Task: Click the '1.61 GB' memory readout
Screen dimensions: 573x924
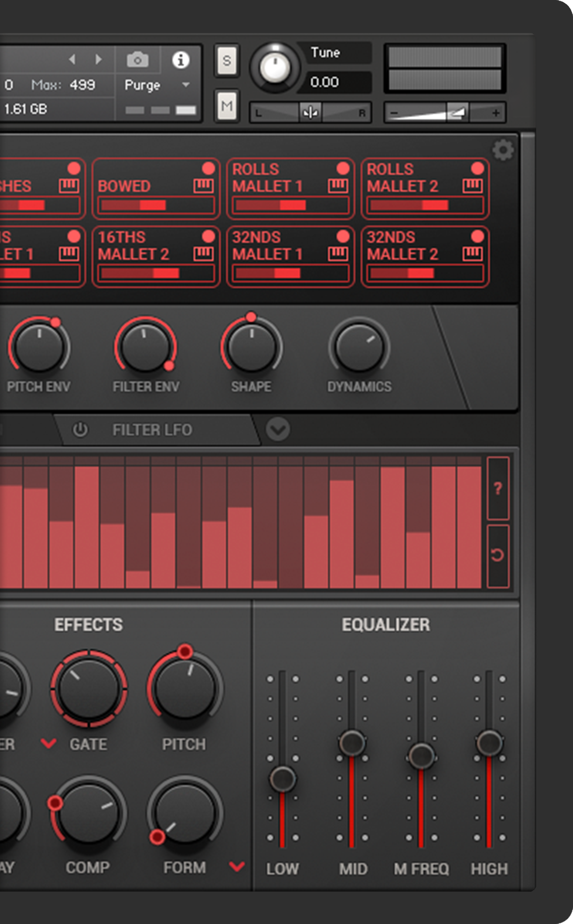Action: pos(25,109)
